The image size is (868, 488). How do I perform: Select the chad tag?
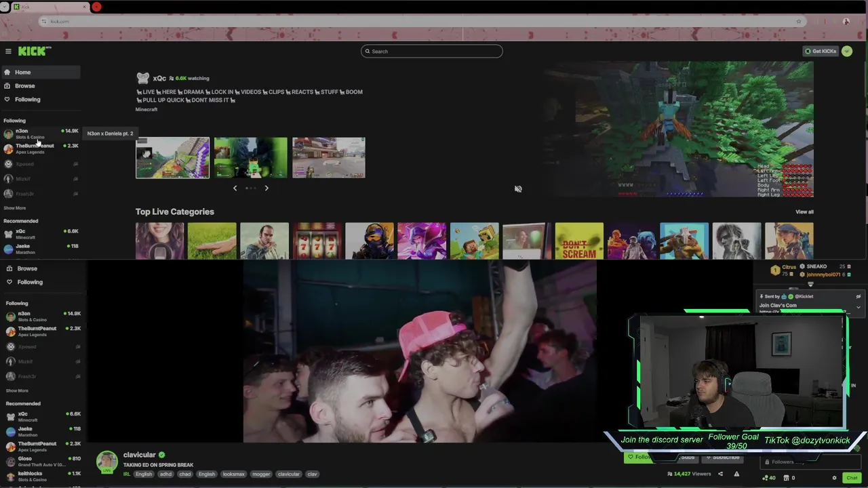coord(185,474)
